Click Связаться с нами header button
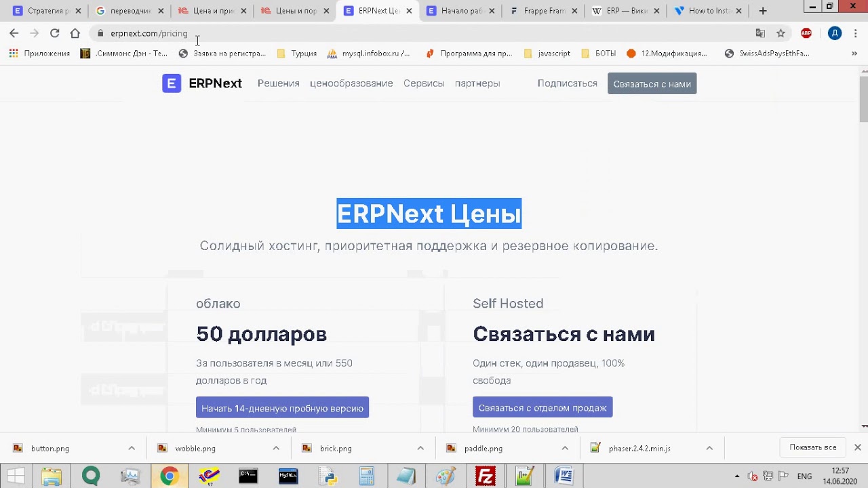This screenshot has width=868, height=488. click(652, 83)
